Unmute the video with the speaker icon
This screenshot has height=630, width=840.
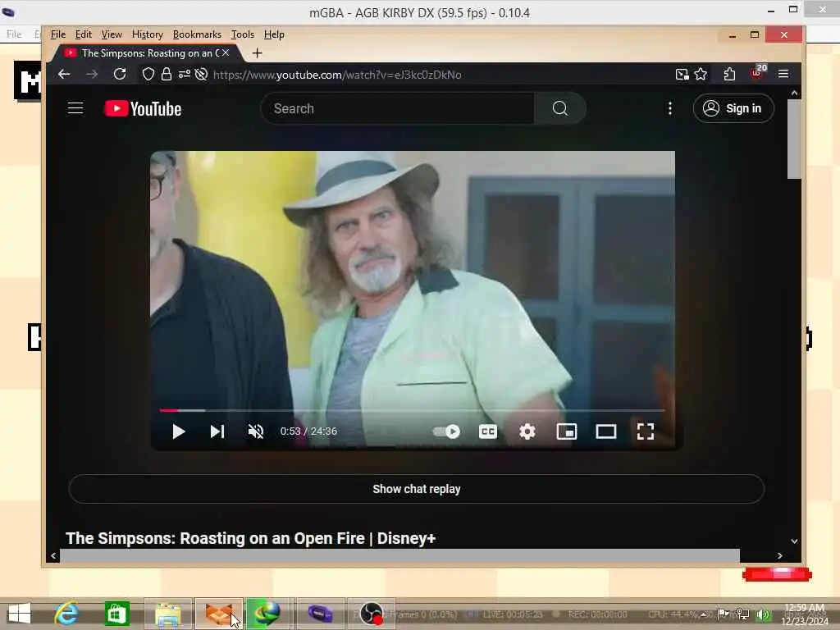click(x=256, y=431)
